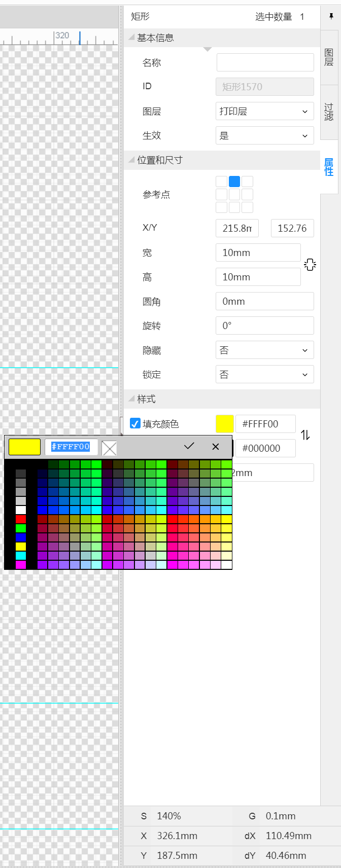Click the yellow fill color swatch

point(224,423)
